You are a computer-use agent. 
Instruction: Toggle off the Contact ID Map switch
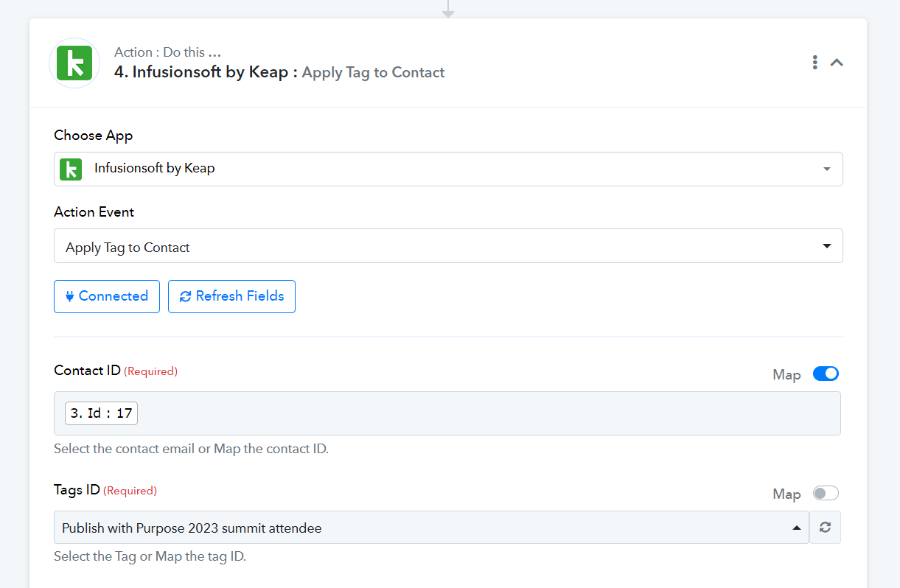(826, 374)
